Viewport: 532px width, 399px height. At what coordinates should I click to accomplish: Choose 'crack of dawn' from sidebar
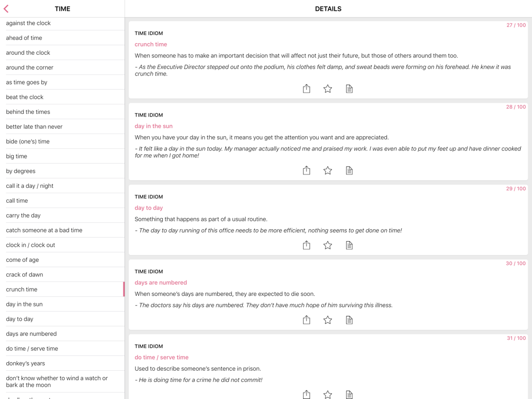pos(24,275)
